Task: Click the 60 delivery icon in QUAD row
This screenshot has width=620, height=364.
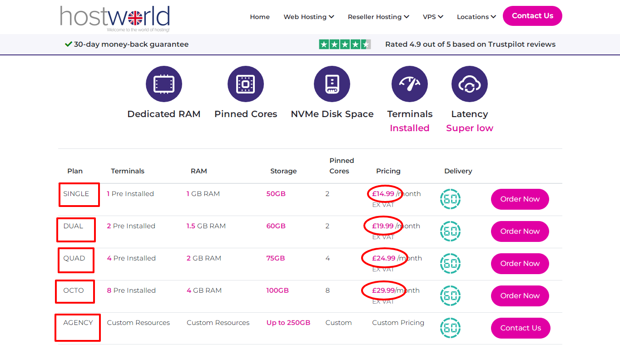Action: tap(450, 264)
